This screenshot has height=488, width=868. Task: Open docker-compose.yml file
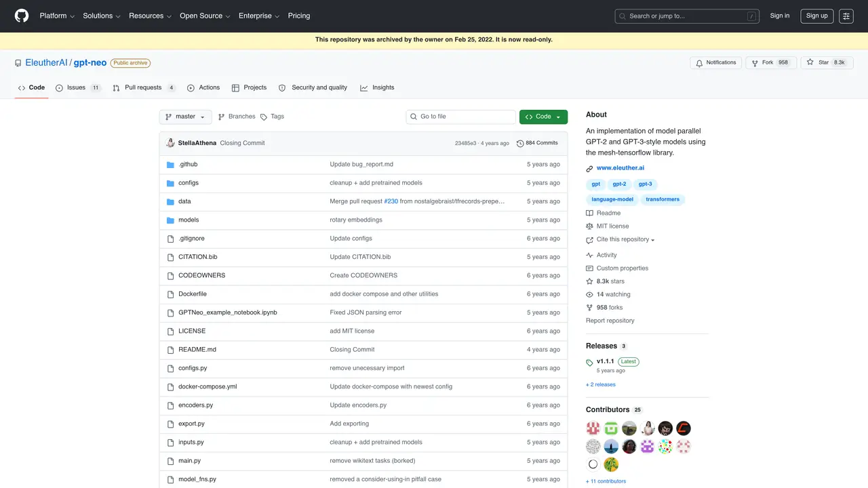click(208, 387)
